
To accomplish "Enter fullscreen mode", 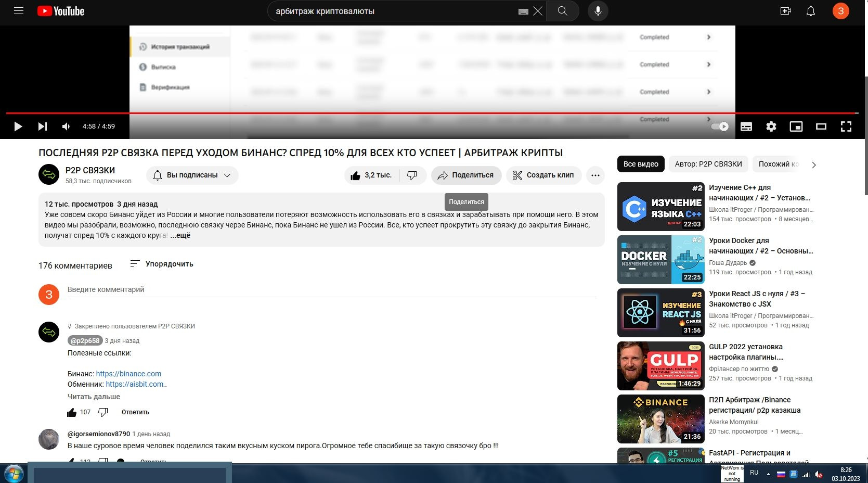I will 846,126.
